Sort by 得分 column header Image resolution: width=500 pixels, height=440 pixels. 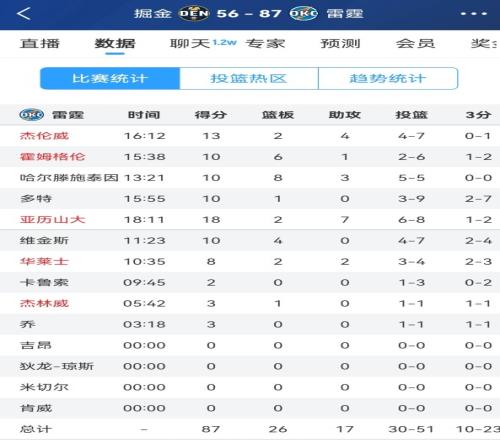pyautogui.click(x=211, y=115)
